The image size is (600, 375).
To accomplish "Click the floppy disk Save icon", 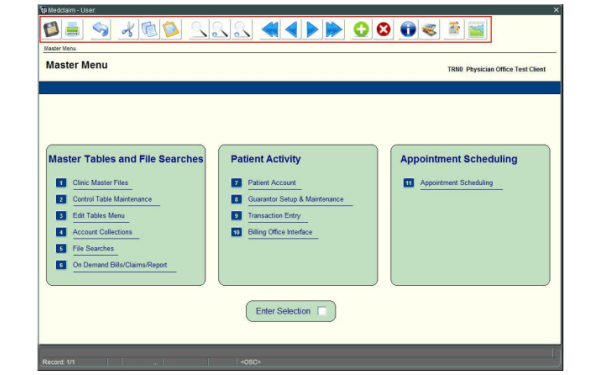I will pyautogui.click(x=51, y=29).
